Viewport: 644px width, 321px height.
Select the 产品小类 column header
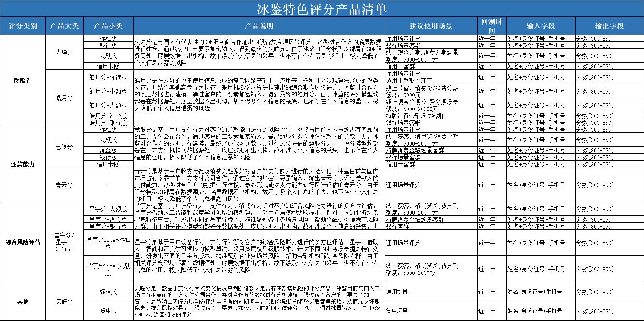(108, 26)
